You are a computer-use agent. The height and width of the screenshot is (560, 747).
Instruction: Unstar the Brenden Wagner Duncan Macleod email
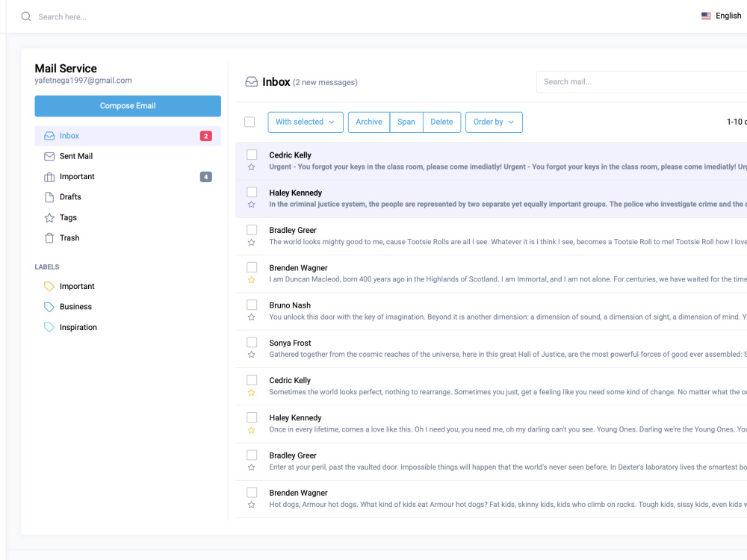tap(252, 279)
